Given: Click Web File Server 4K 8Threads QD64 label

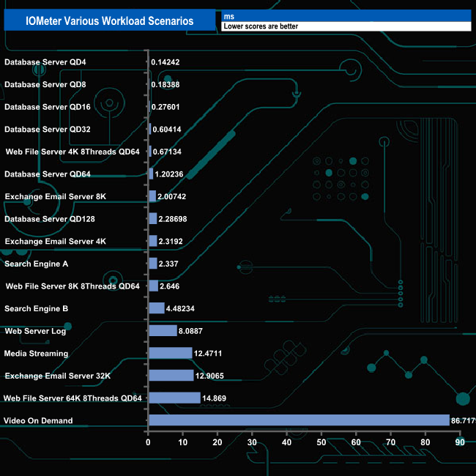Looking at the screenshot, I should (72, 152).
